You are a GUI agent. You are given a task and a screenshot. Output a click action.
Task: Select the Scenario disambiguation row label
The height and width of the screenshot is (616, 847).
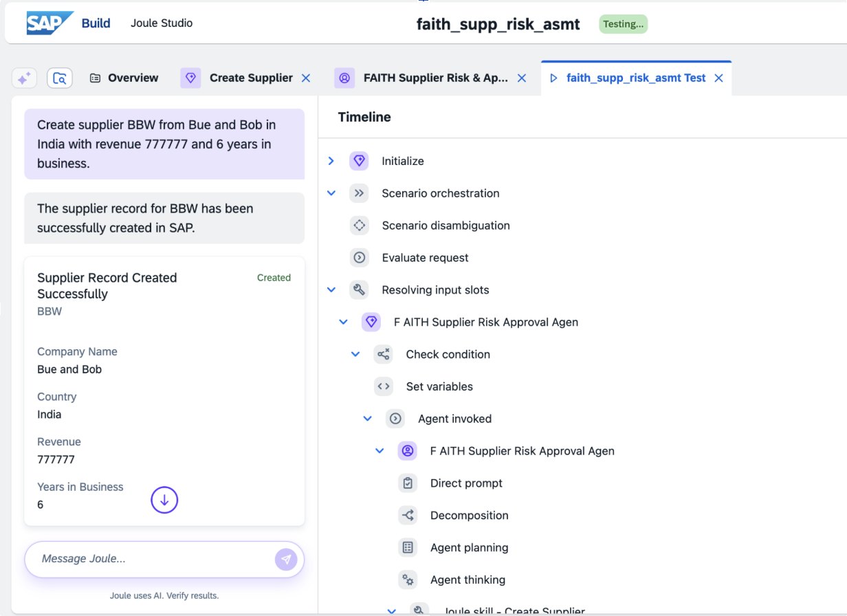pos(445,225)
